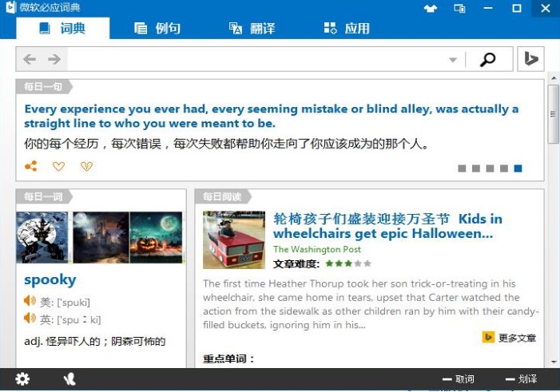Select the first daily sentence page dot
Viewport: 560px width, 392px height.
pos(462,168)
